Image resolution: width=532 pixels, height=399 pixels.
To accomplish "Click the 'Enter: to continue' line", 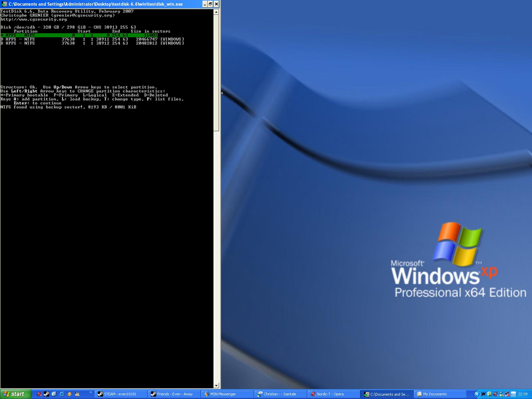I will click(x=38, y=103).
